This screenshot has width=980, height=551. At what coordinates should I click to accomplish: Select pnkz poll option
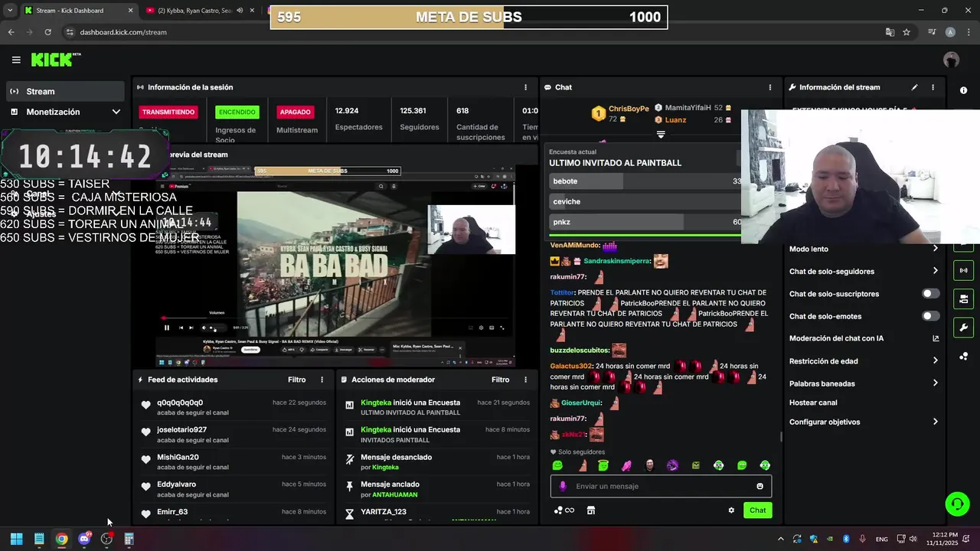point(645,222)
